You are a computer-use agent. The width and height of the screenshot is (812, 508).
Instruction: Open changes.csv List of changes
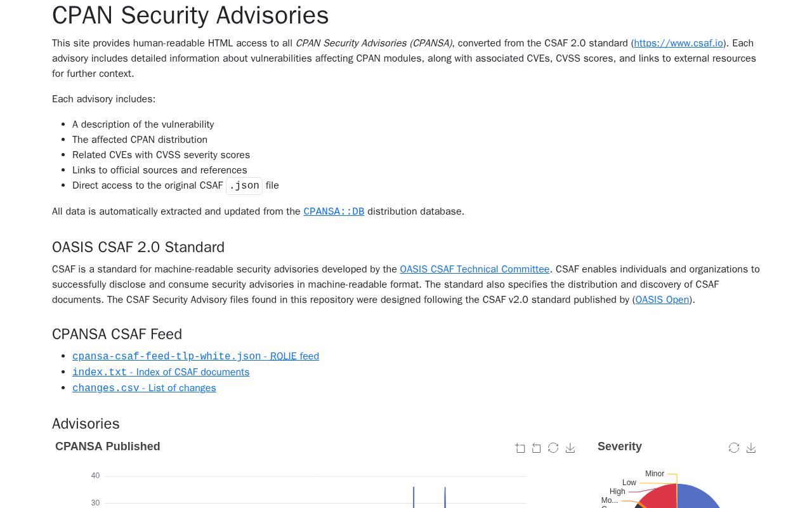coord(144,388)
